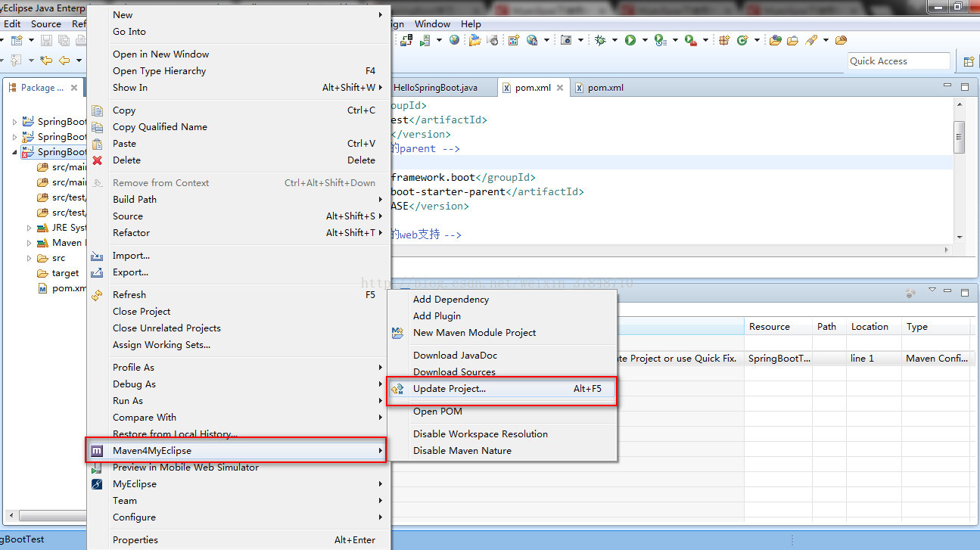
Task: Open the Search flashlight dropdown arrow
Action: click(826, 40)
